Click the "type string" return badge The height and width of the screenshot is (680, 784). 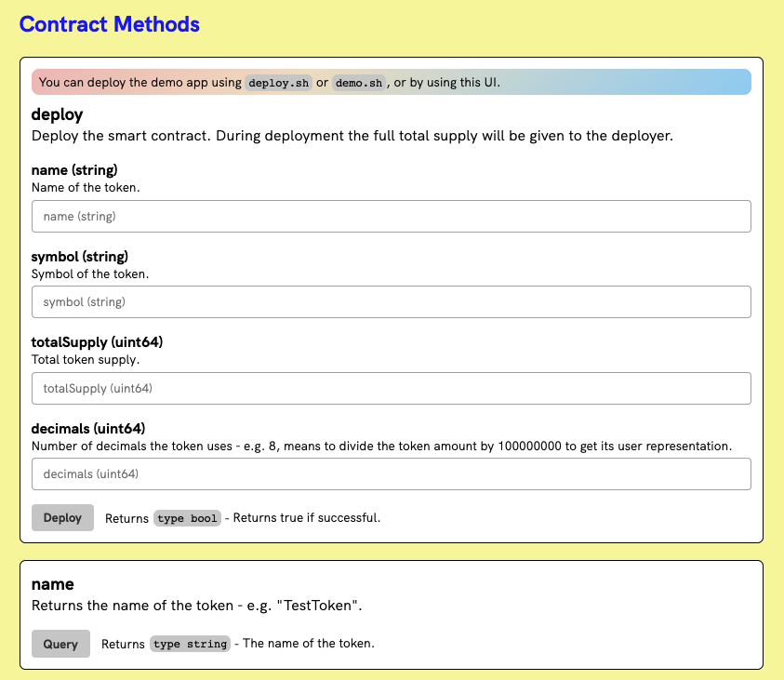(x=190, y=644)
